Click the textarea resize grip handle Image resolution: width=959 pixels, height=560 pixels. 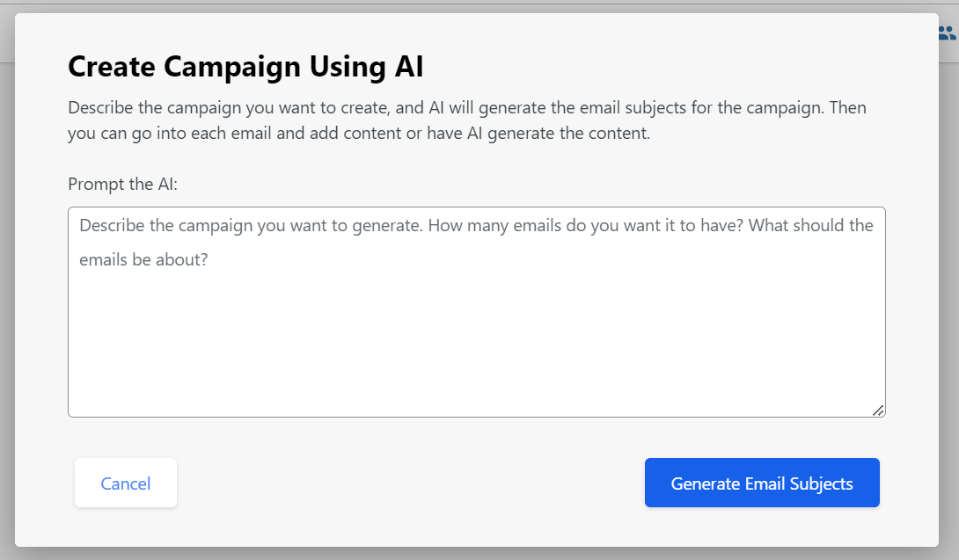tap(878, 410)
